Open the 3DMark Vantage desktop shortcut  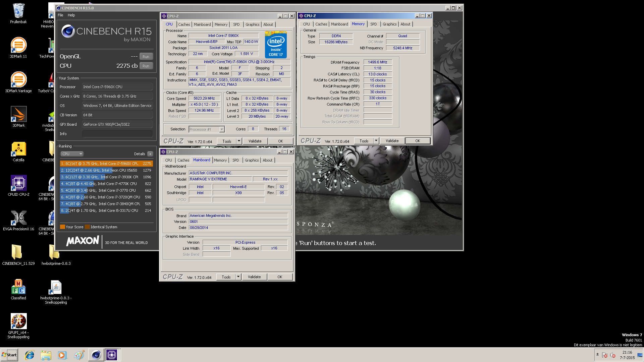18,82
